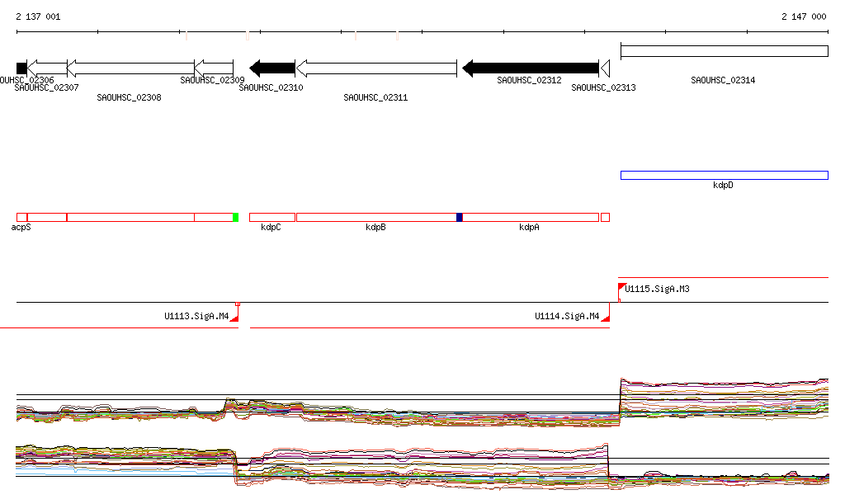The image size is (845, 504).
Task: Click the kdpA label text
Action: coord(529,227)
